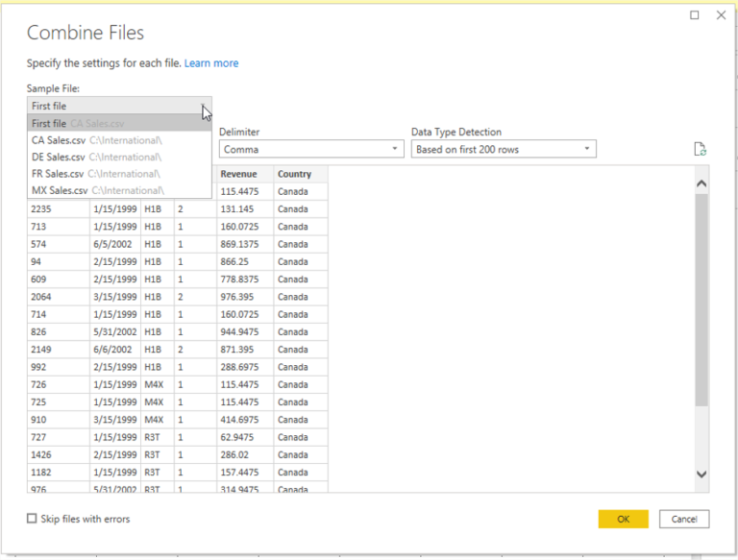The height and width of the screenshot is (560, 738).
Task: Maximize the Combine Files dialog
Action: coord(695,15)
